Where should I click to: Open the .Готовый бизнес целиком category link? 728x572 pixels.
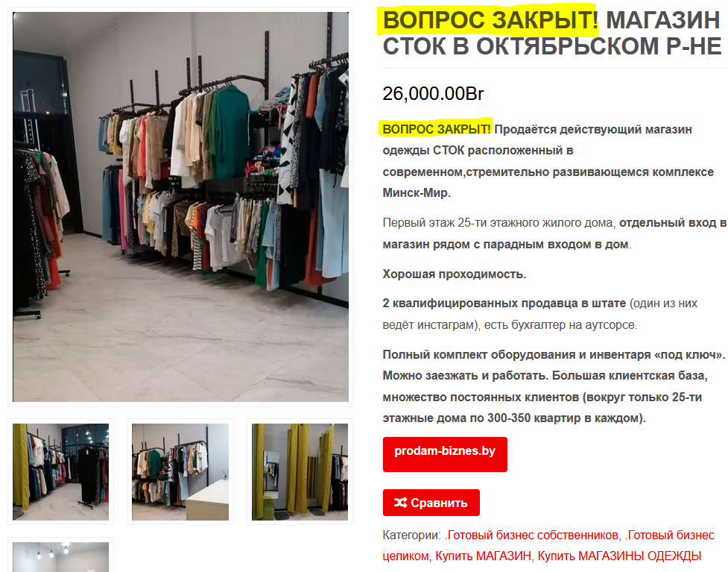(548, 545)
